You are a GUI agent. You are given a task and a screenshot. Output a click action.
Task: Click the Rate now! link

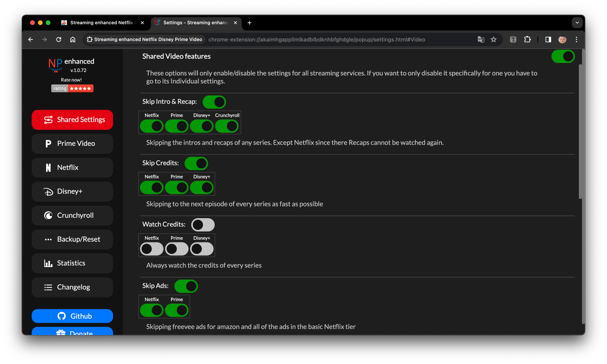coord(71,80)
